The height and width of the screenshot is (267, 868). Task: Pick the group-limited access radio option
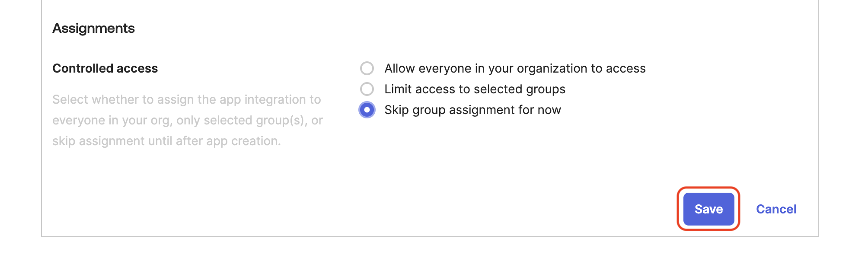point(367,89)
